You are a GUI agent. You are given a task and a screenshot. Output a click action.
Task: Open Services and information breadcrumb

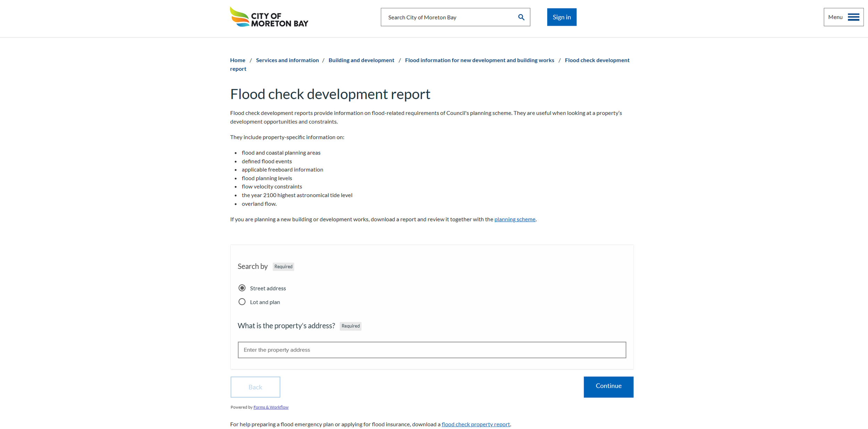point(287,60)
